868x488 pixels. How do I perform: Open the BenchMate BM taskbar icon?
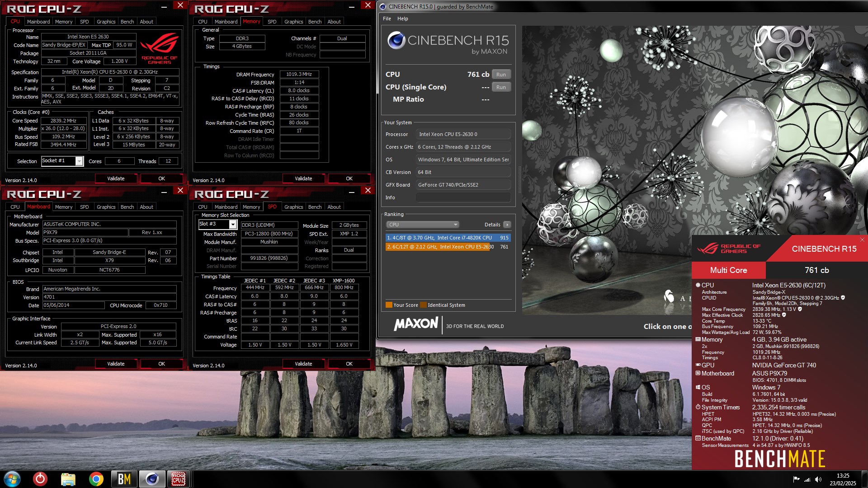124,479
